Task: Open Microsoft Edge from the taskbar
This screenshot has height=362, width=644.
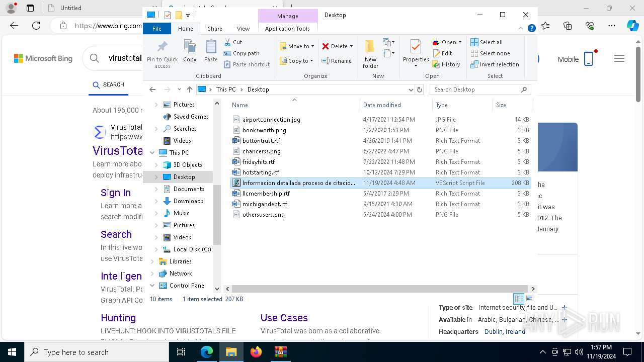Action: 207,352
